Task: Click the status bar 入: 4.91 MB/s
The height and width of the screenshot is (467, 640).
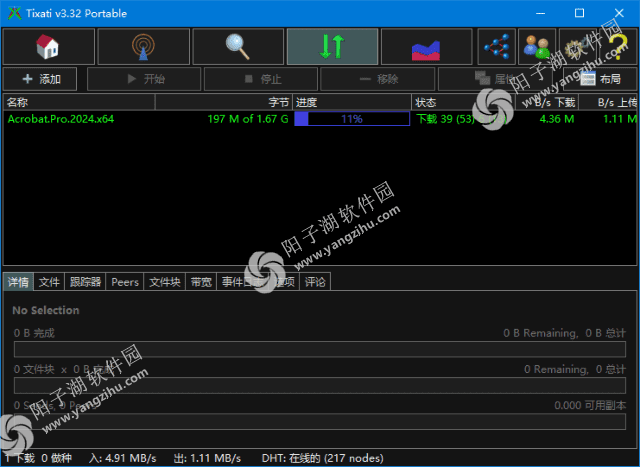Action: [x=123, y=458]
